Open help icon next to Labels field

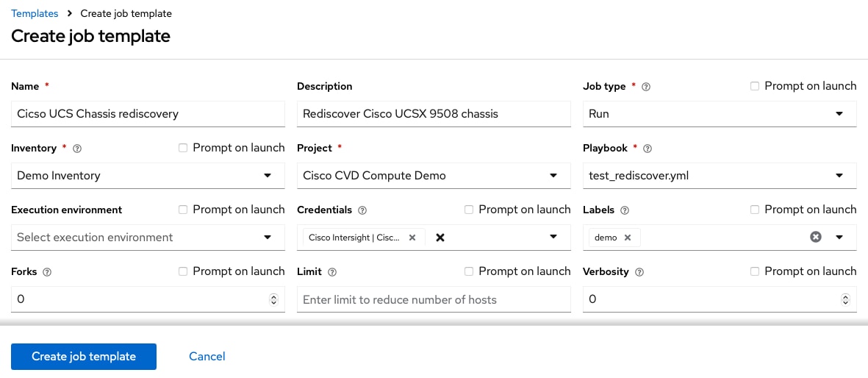625,210
